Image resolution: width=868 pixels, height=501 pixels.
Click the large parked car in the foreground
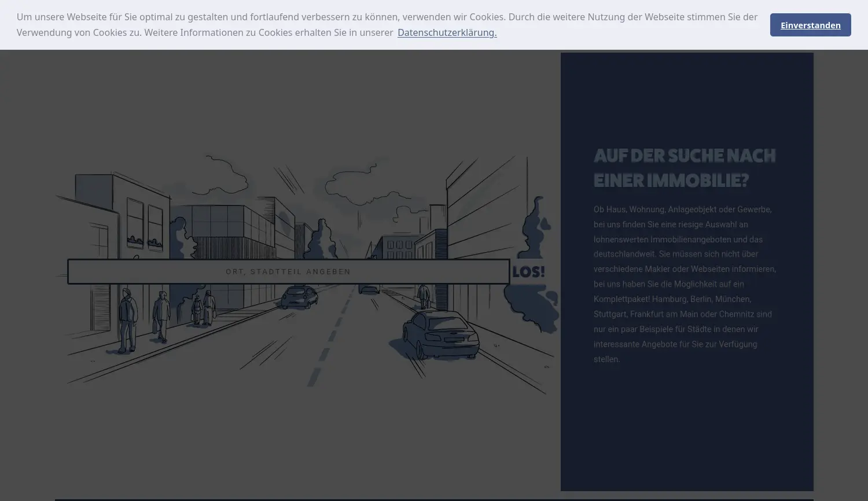click(x=440, y=336)
